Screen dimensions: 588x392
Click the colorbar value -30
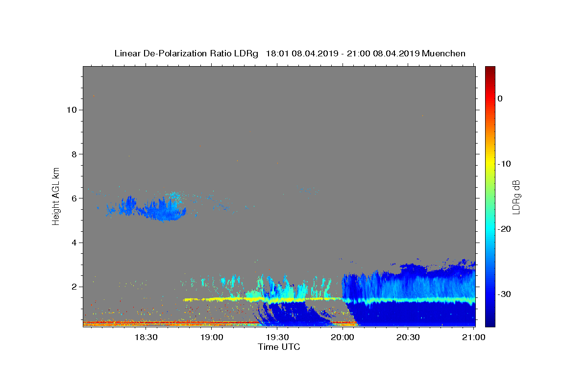point(505,294)
